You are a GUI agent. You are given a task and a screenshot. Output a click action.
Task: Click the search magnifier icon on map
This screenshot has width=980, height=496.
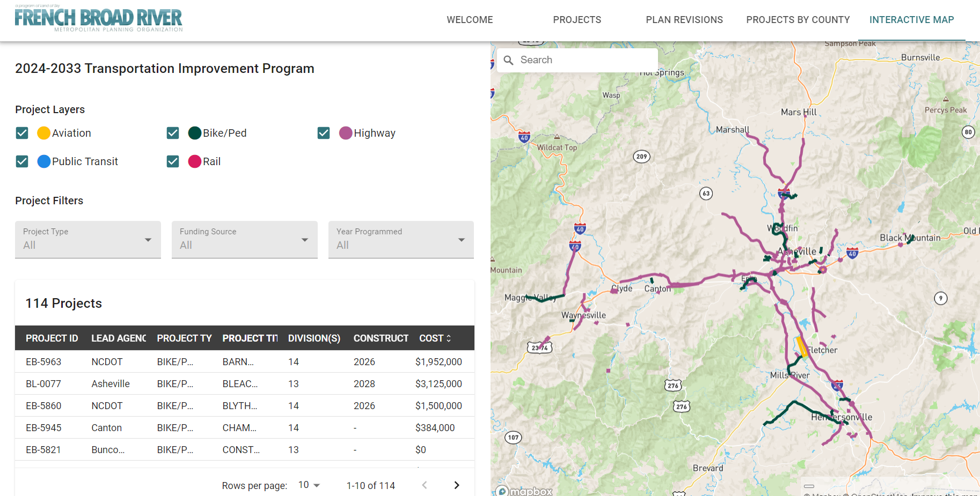coord(509,60)
